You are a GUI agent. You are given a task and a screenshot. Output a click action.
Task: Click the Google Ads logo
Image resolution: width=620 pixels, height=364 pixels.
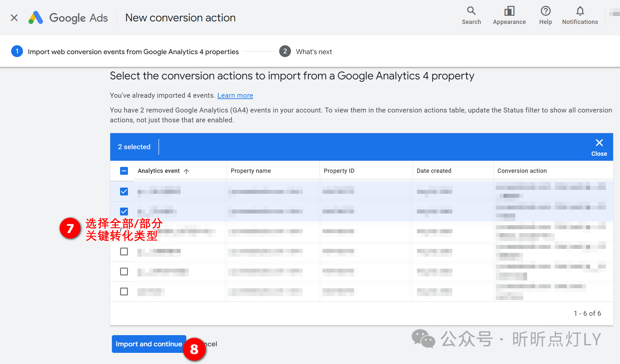point(68,18)
